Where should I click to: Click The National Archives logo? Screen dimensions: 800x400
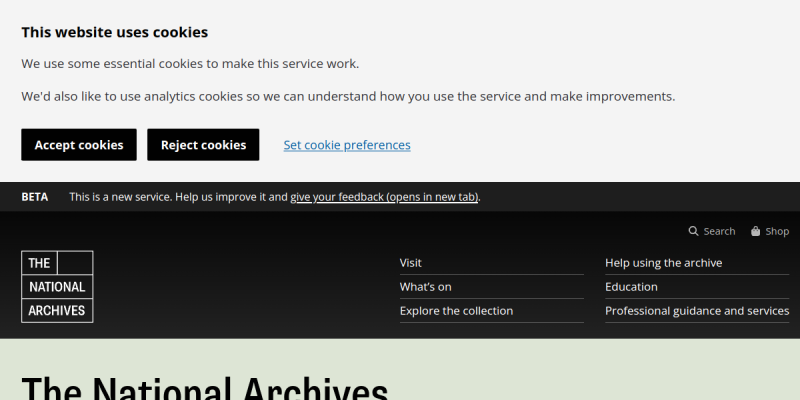tap(57, 287)
